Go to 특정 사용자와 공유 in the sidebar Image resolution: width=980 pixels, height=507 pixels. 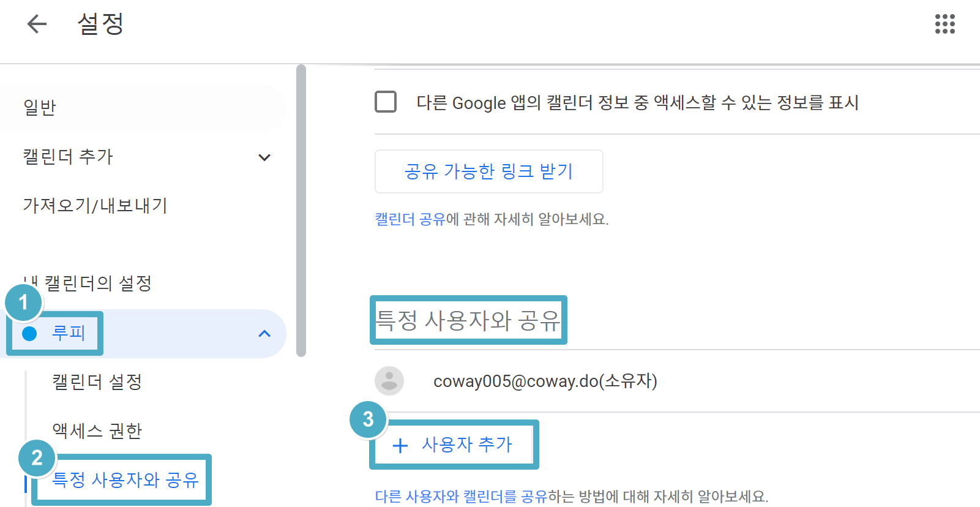pos(125,479)
